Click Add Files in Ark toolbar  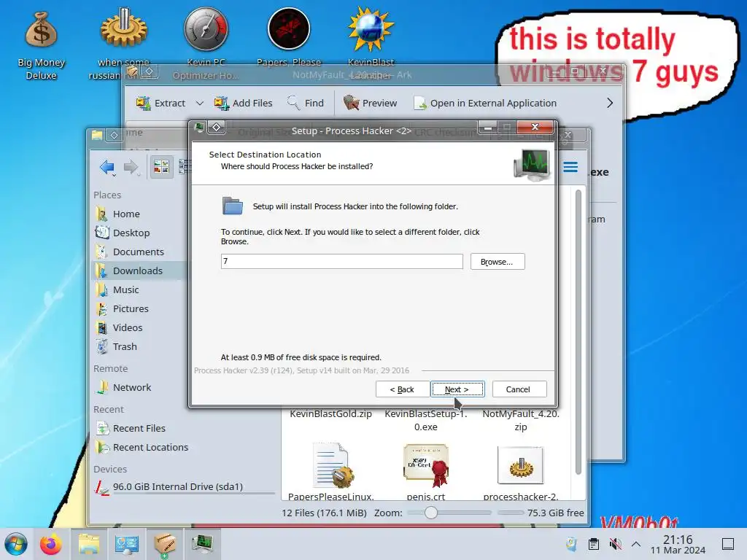[x=243, y=103]
